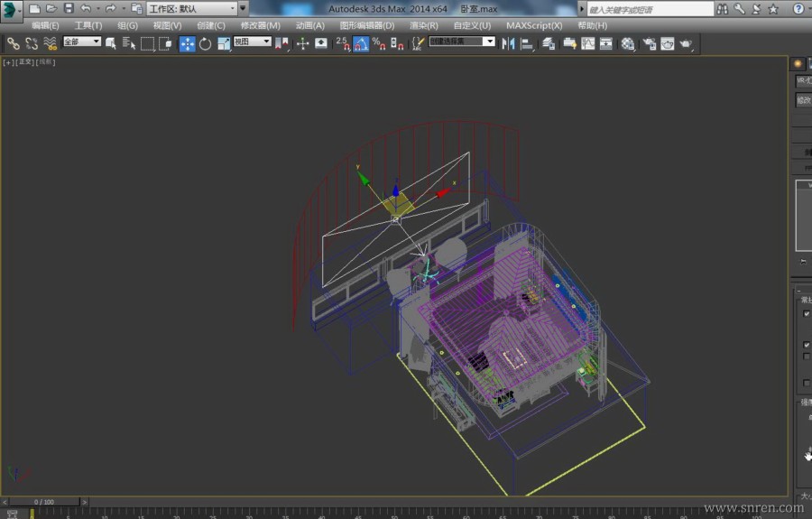The image size is (812, 519).
Task: Open the 工具(T) menu
Action: pos(88,25)
